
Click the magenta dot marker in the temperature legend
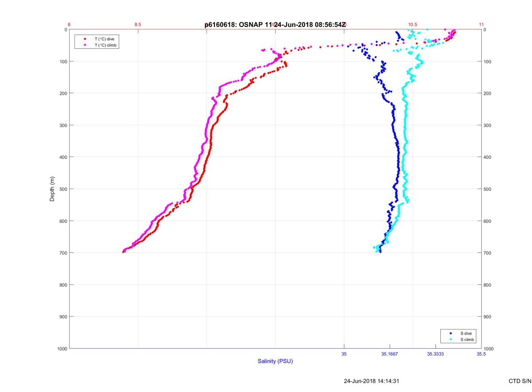click(x=85, y=45)
